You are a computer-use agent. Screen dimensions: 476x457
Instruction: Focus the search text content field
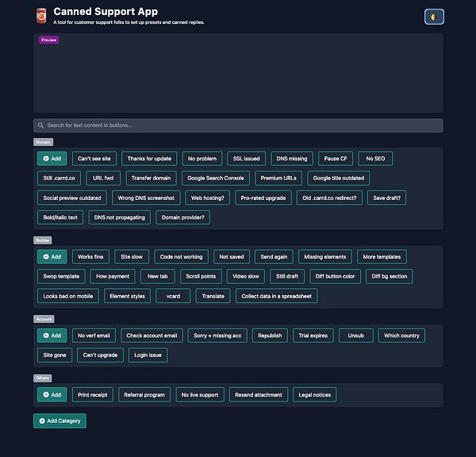[x=238, y=125]
